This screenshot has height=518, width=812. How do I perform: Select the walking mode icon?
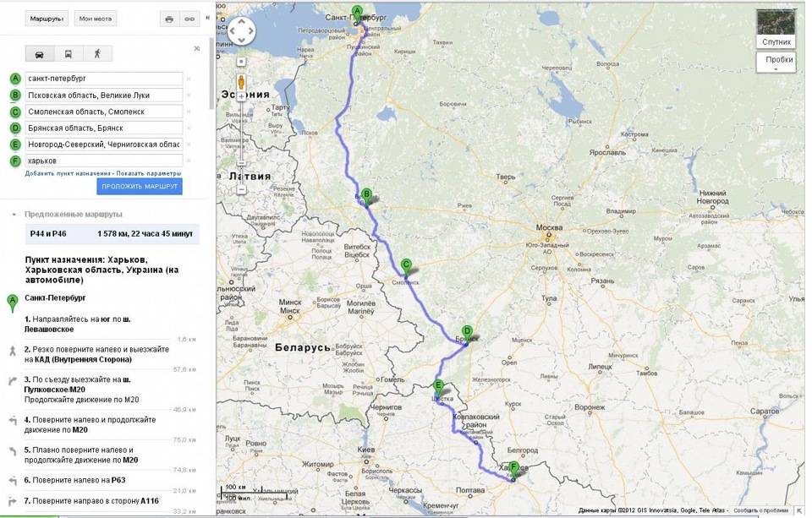97,54
